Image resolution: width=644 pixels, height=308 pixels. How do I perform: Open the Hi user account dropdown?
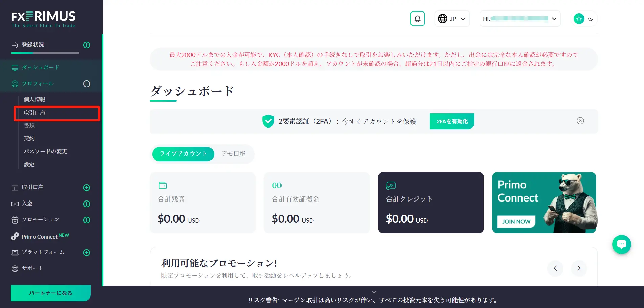[x=520, y=19]
